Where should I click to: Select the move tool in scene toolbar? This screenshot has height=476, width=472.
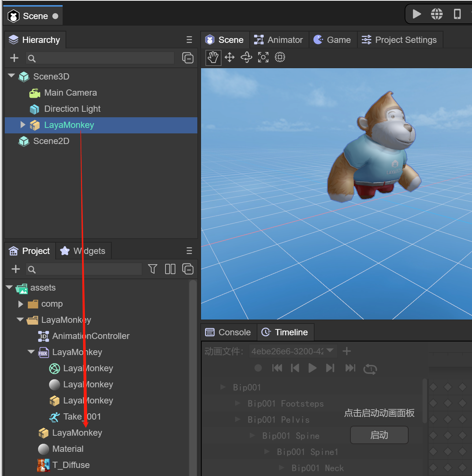click(x=230, y=58)
